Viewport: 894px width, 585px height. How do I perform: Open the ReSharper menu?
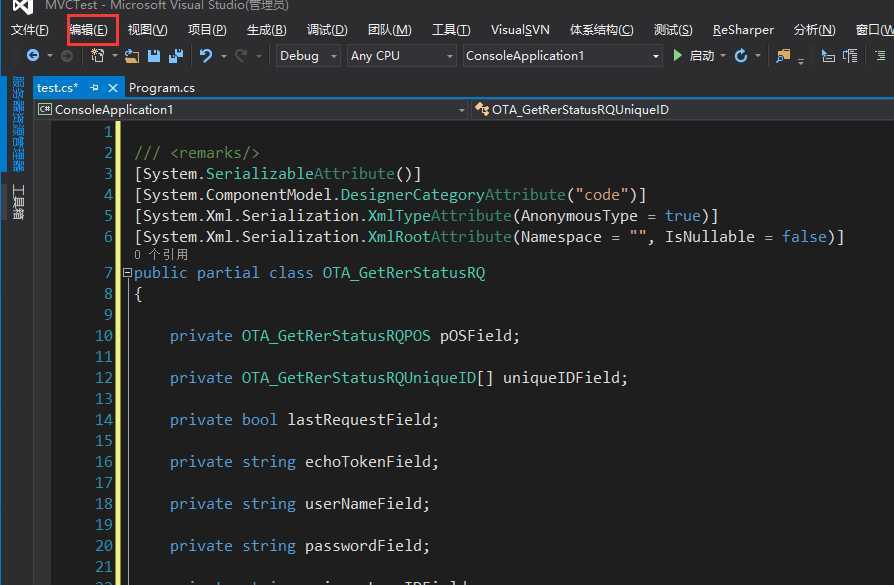click(743, 30)
